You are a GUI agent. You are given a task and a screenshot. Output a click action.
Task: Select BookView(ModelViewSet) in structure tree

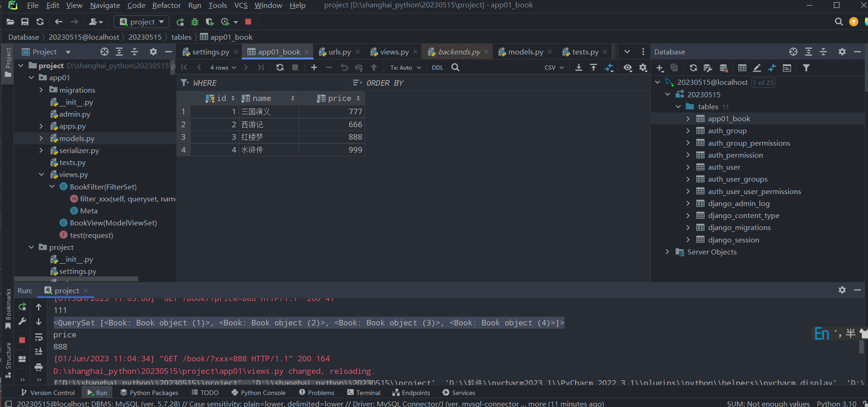[x=113, y=223]
